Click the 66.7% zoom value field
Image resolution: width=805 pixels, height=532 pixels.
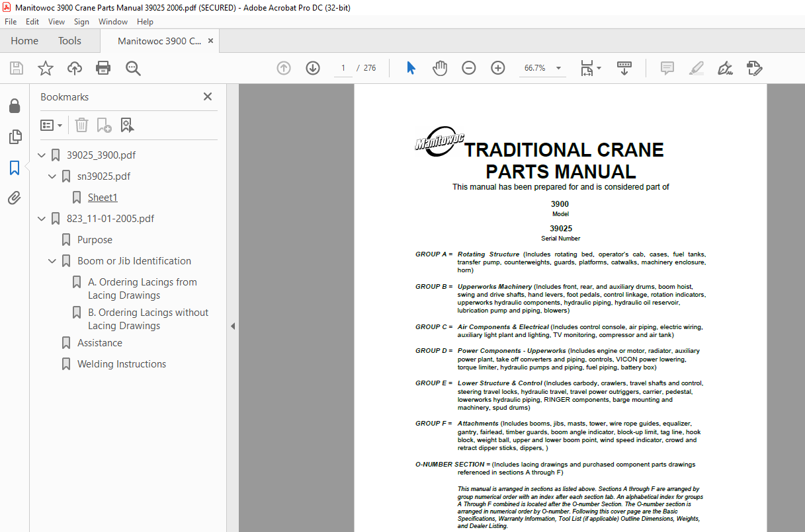click(x=535, y=68)
